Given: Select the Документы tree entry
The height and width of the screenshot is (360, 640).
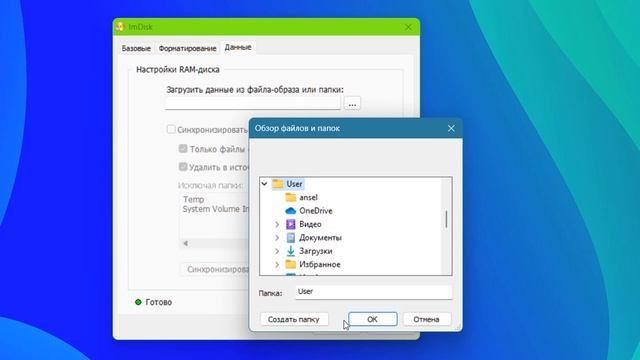Looking at the screenshot, I should click(320, 238).
